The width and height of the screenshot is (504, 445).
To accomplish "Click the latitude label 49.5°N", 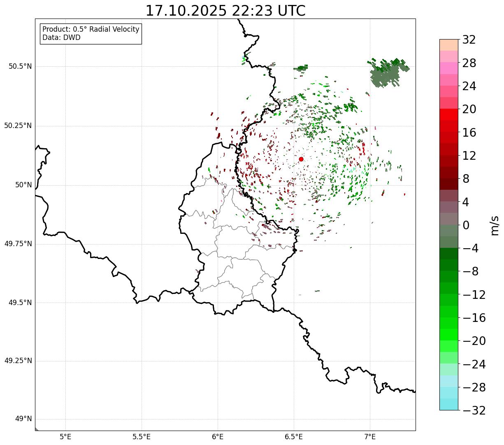I will point(20,303).
